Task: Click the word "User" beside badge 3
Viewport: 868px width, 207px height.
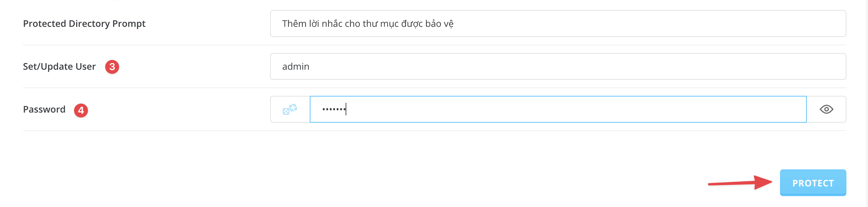Action: coord(86,67)
